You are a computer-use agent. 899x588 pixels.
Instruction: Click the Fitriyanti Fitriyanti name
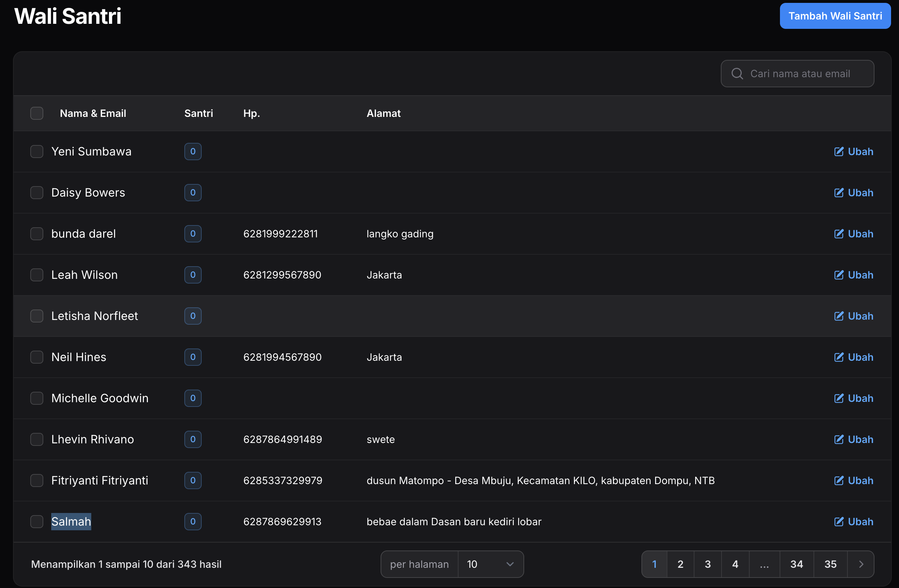[100, 481]
